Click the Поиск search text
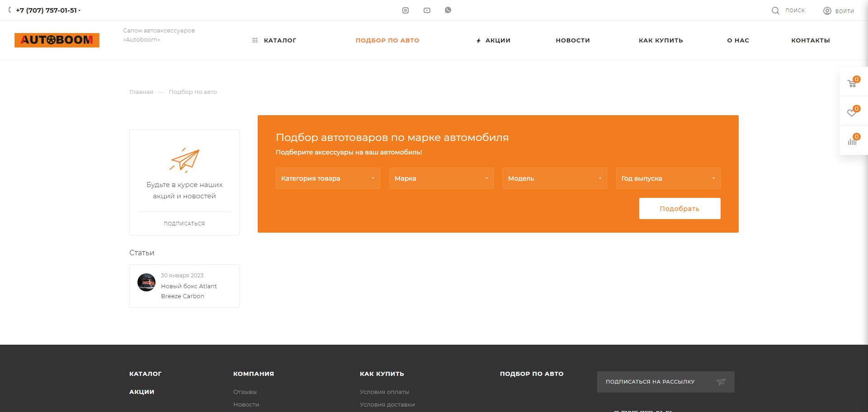The height and width of the screenshot is (412, 868). tap(795, 10)
